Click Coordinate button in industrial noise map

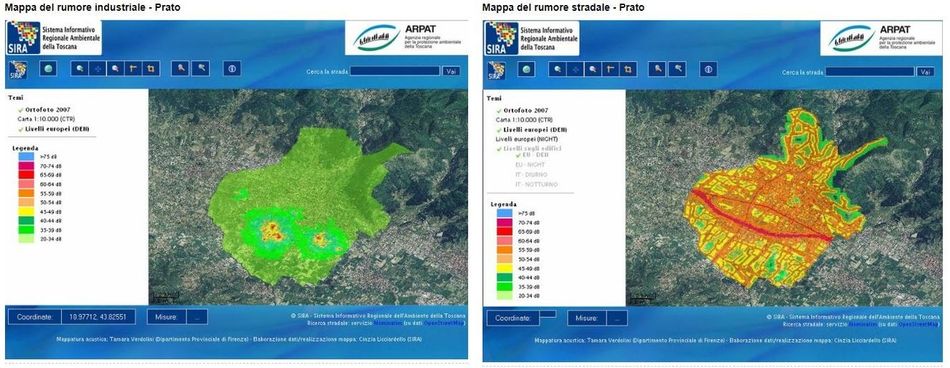[x=35, y=317]
